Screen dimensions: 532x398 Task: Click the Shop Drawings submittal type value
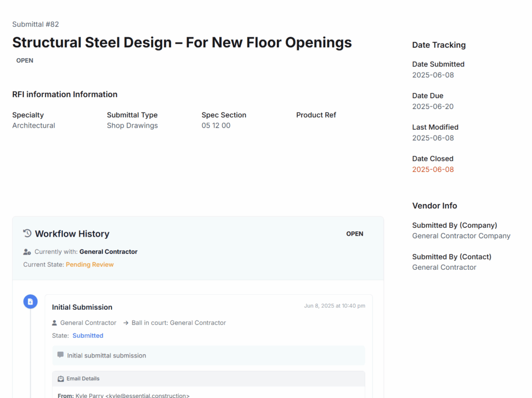(x=132, y=126)
